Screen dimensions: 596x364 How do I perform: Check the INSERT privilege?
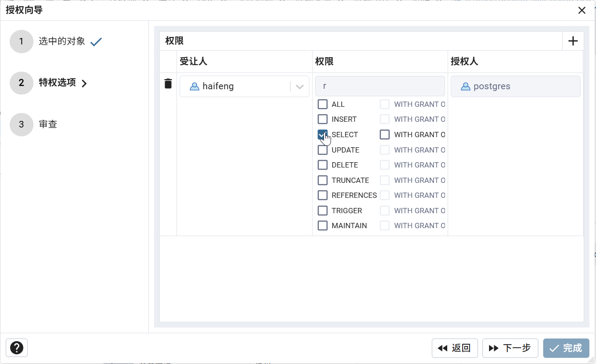pos(323,119)
